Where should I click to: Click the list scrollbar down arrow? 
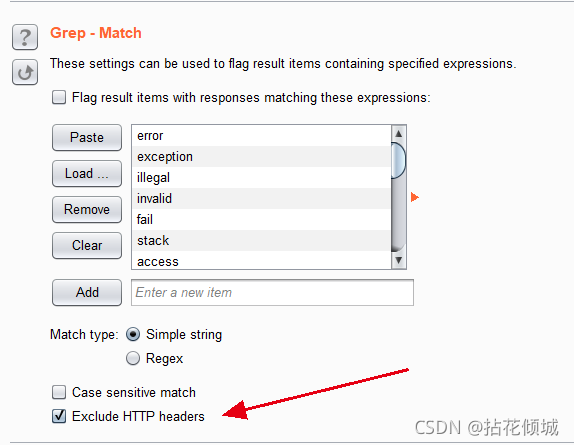coord(399,260)
